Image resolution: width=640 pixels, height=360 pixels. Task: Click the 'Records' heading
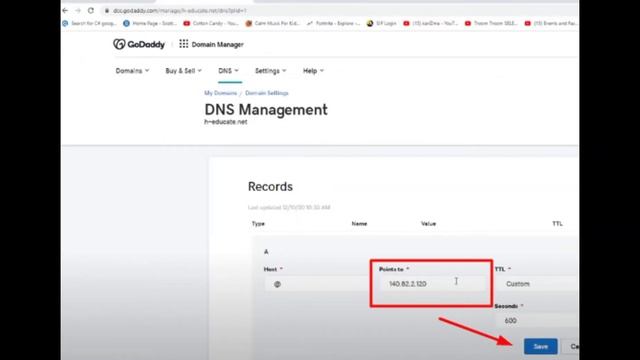270,187
